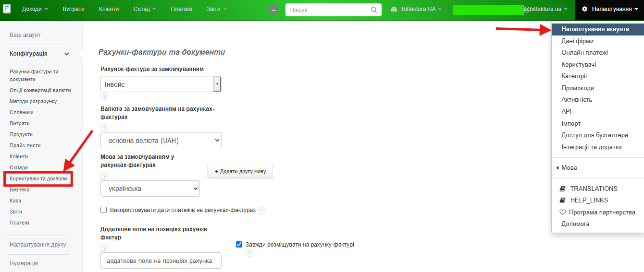
Task: Click help icon under Рахунок-фактура за замовчуванням
Action: pyautogui.click(x=104, y=96)
